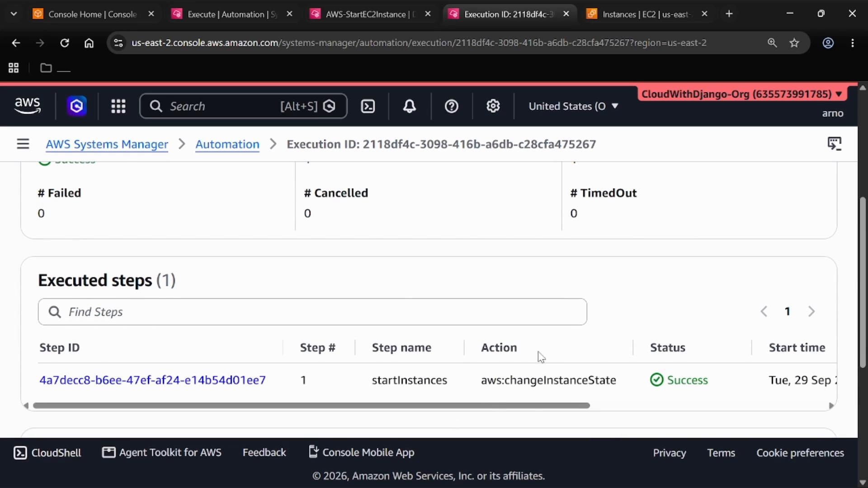Open the AWS services grid menu

(x=118, y=106)
